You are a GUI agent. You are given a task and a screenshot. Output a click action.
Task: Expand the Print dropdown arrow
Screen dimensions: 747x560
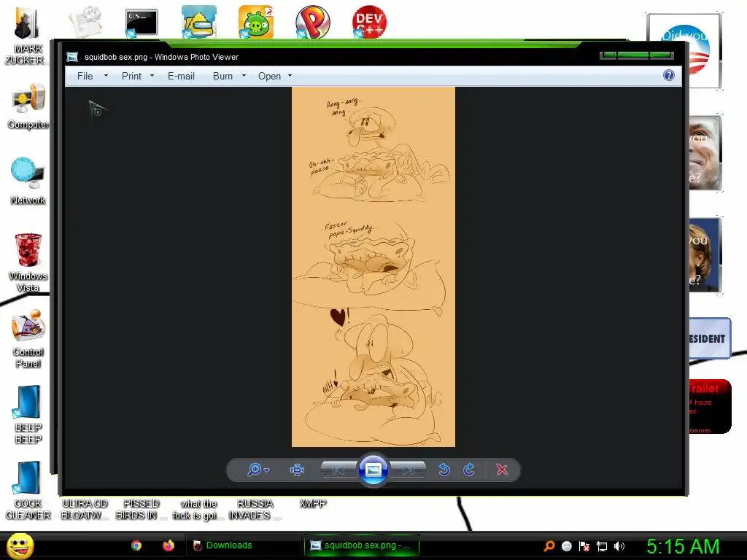[x=152, y=76]
